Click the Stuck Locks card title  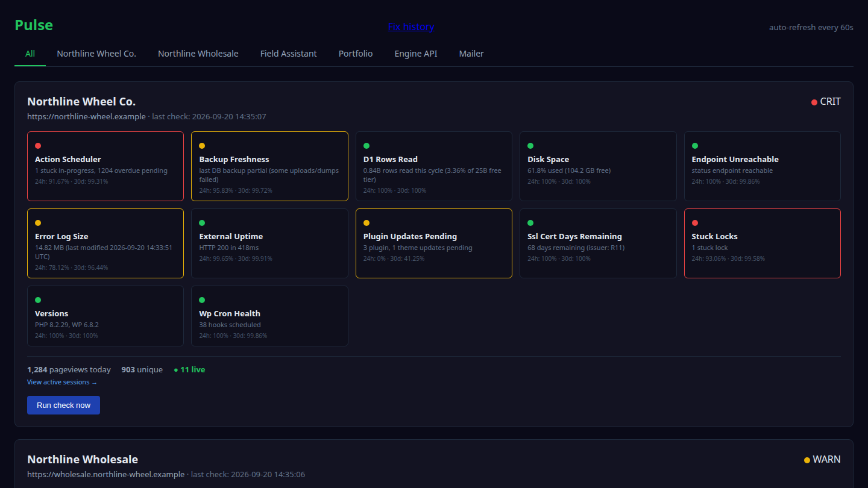pos(714,236)
